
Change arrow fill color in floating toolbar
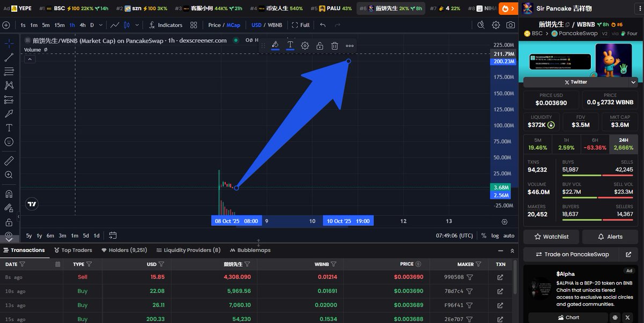(x=275, y=46)
